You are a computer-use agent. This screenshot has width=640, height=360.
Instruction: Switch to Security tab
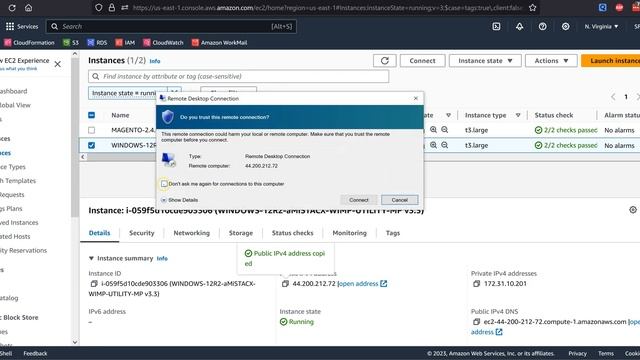coord(142,233)
